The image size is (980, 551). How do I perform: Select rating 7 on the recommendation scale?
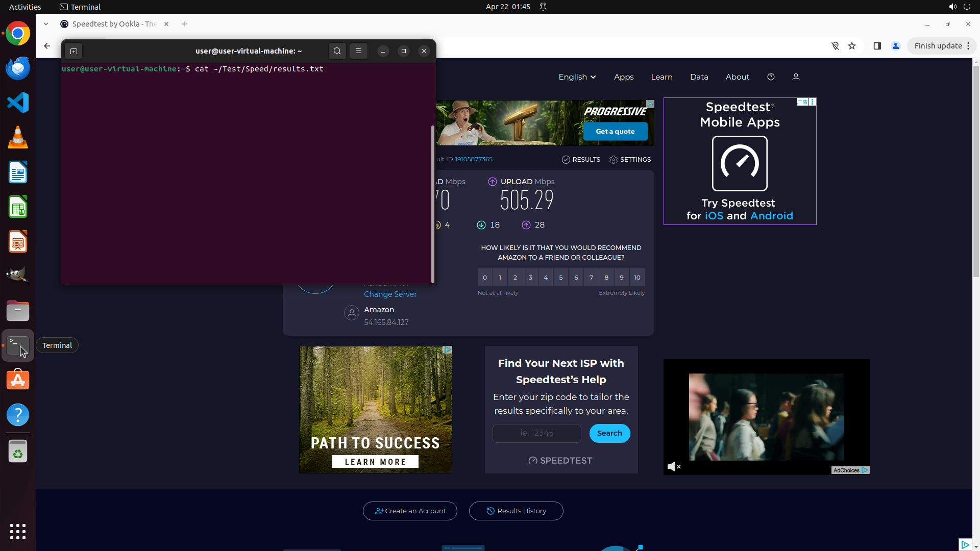[x=591, y=278]
